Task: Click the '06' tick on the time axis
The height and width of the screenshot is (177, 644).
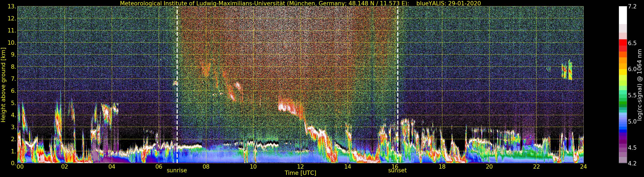Action: [x=159, y=166]
